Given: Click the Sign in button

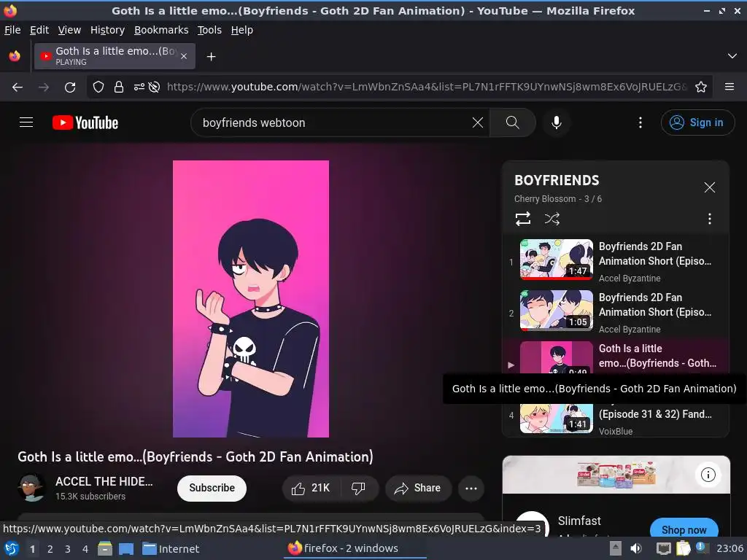Looking at the screenshot, I should click(697, 122).
